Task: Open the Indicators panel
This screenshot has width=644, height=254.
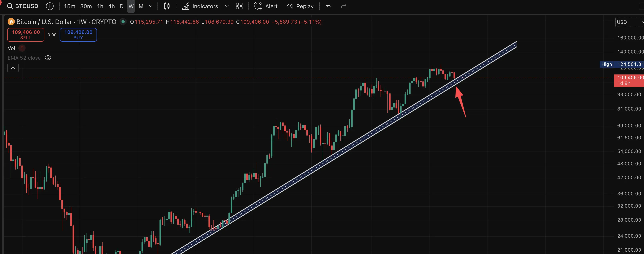Action: point(200,6)
